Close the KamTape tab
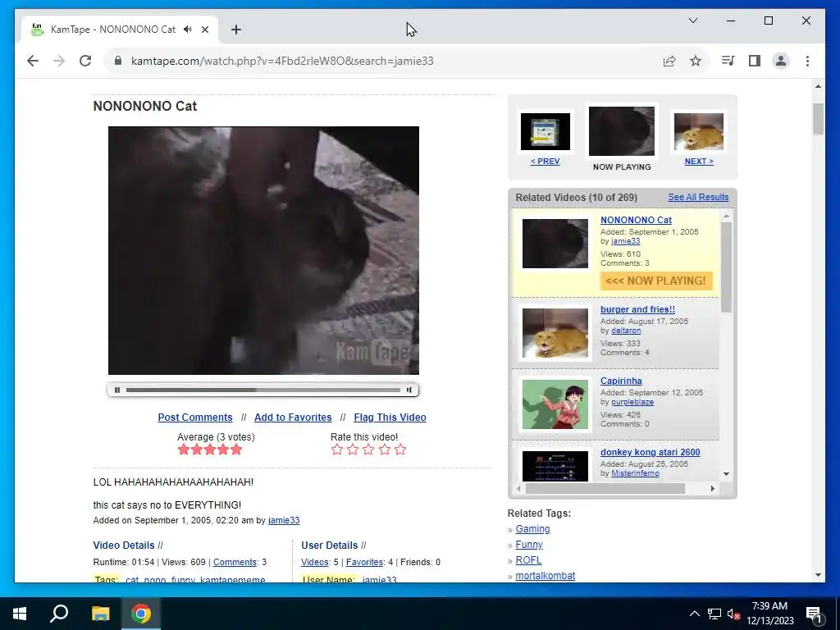This screenshot has height=630, width=840. (204, 30)
